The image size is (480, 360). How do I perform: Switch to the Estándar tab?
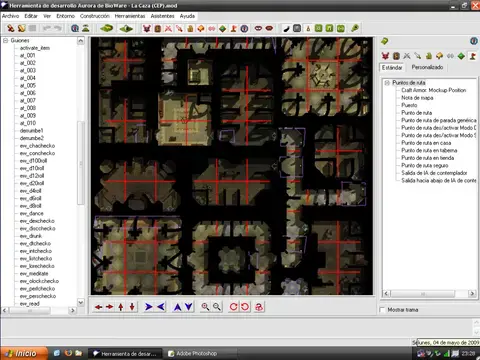click(x=392, y=68)
